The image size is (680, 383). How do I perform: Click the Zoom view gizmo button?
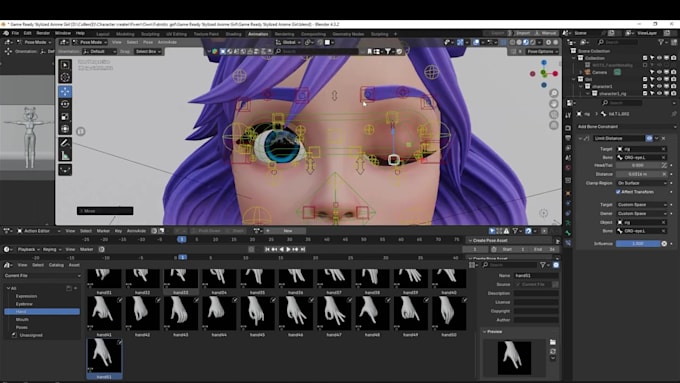(x=554, y=93)
